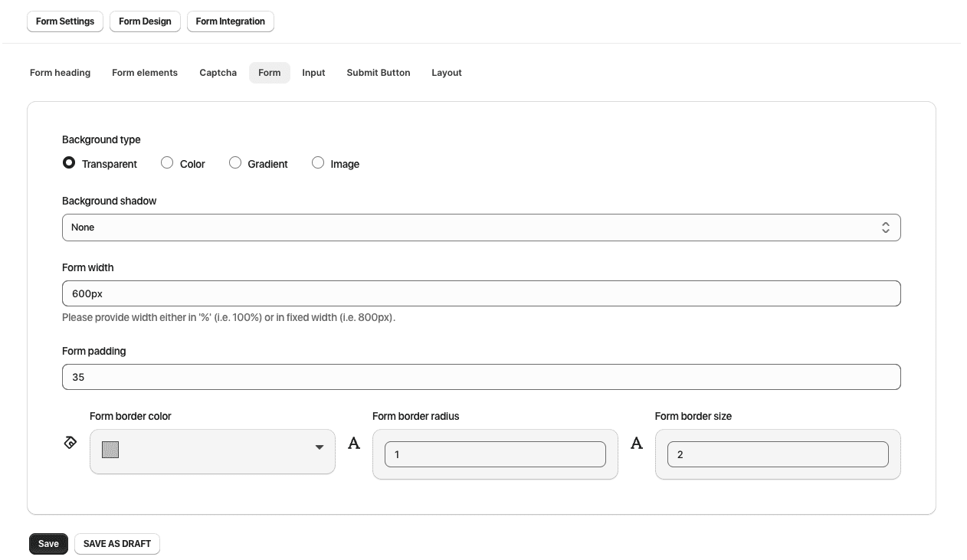Pick the Image background type radio
967x560 pixels.
tap(318, 163)
